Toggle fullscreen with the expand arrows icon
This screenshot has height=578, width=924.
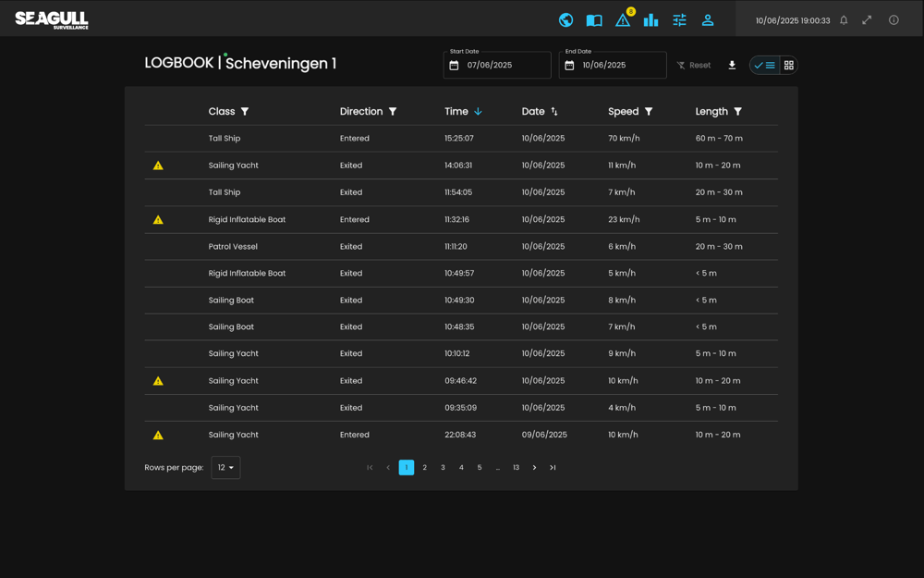[867, 20]
